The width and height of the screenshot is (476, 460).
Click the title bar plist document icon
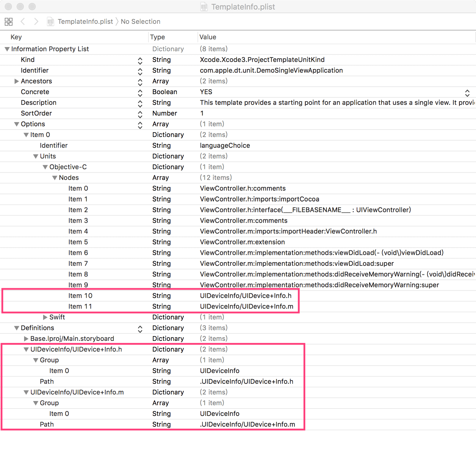(x=204, y=7)
